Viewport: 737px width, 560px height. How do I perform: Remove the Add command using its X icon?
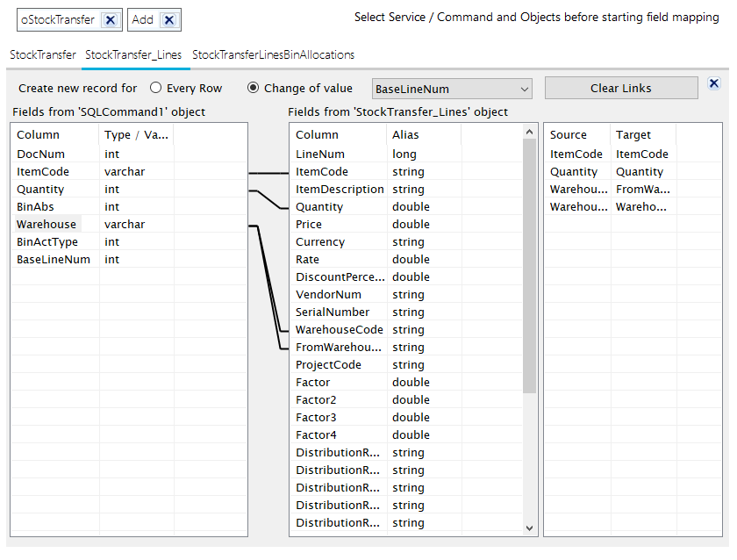click(167, 18)
